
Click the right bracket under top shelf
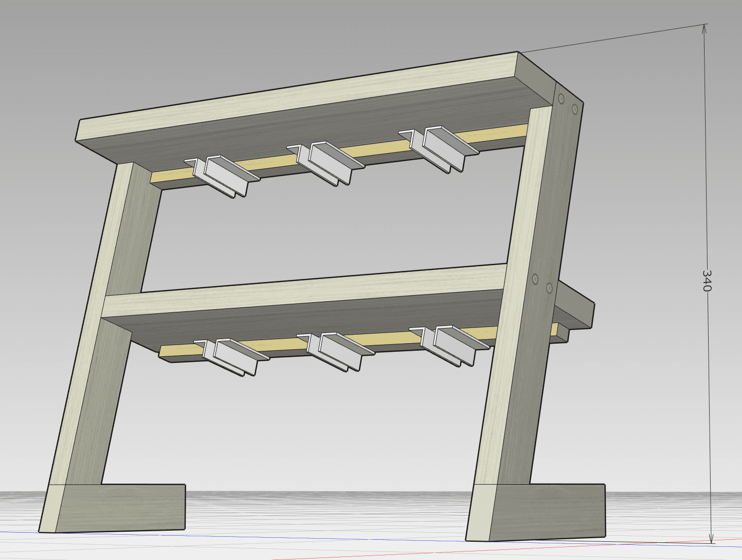tap(439, 149)
